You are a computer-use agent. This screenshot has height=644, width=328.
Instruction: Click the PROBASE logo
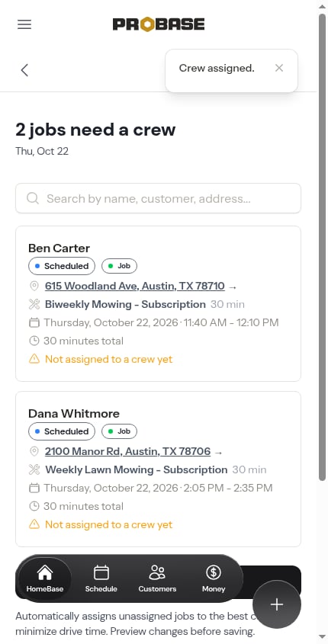[x=159, y=24]
